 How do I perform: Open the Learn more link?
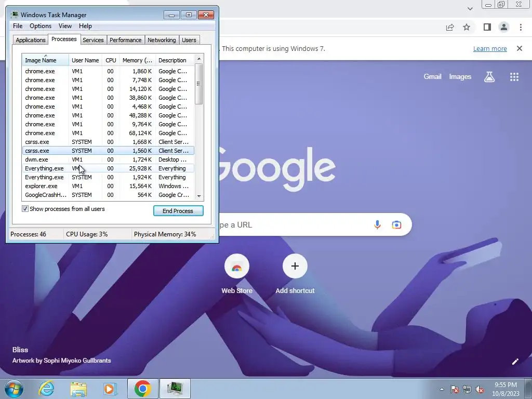(489, 48)
